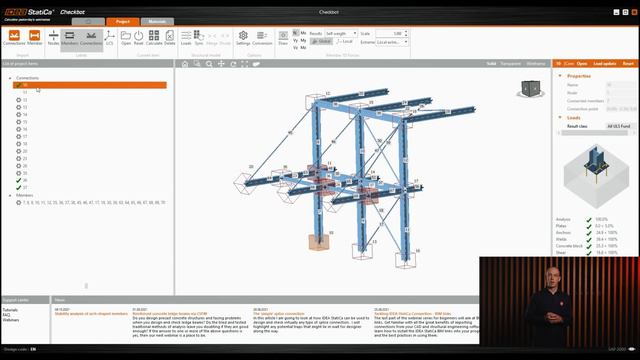
Task: Toggle the Vz internal force option
Action: [296, 48]
